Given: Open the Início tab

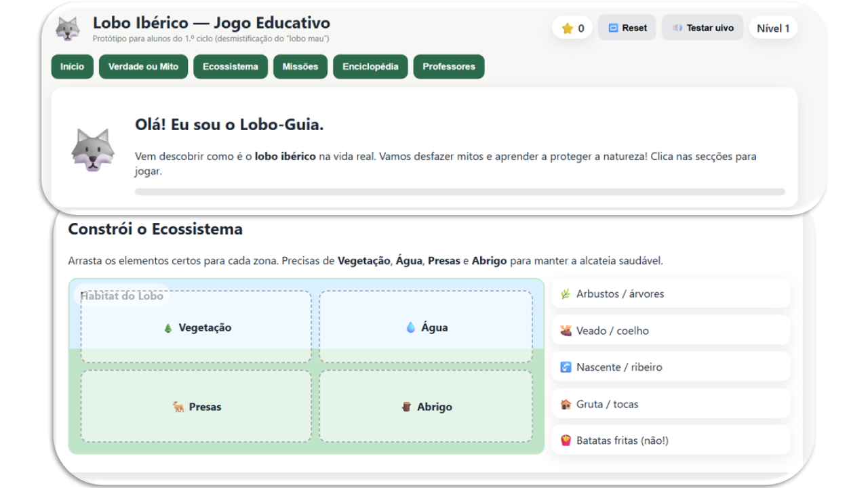Looking at the screenshot, I should click(x=72, y=66).
